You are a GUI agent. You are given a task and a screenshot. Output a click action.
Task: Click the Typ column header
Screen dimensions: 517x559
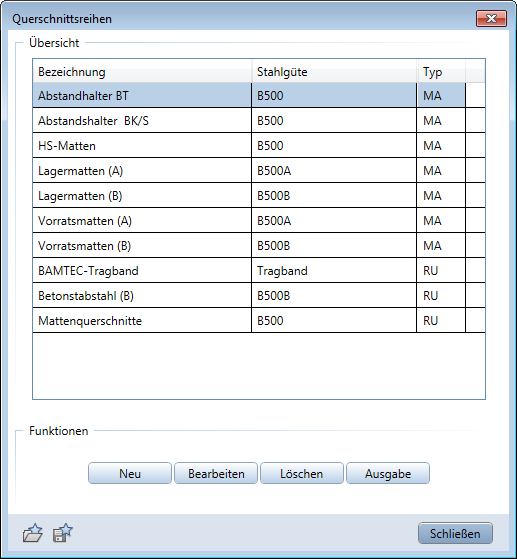441,72
